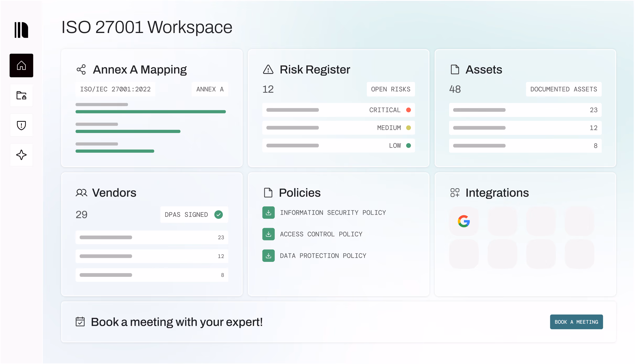Click the shortest Annex A progress bar
The width and height of the screenshot is (635, 364).
click(x=115, y=151)
